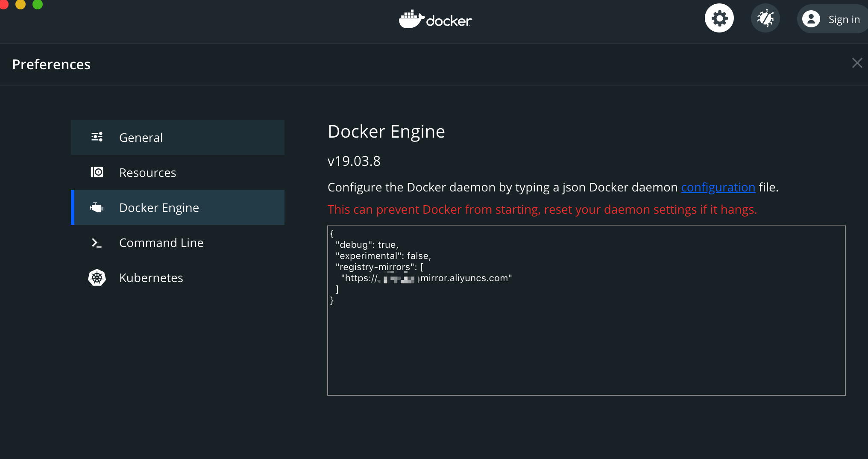Click the v19.03.8 version text

click(354, 161)
